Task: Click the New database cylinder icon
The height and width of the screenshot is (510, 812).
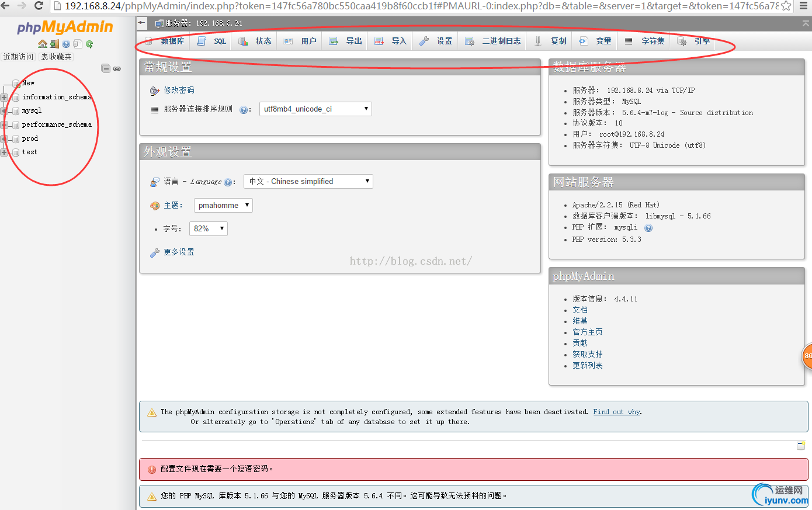Action: click(16, 84)
